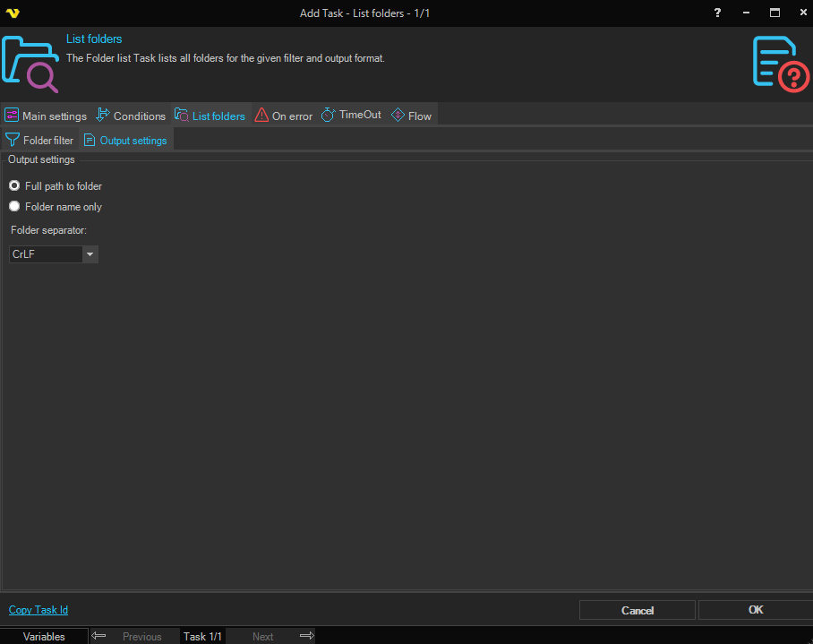The image size is (813, 644).
Task: Click the CrLF separator value field
Action: (45, 254)
